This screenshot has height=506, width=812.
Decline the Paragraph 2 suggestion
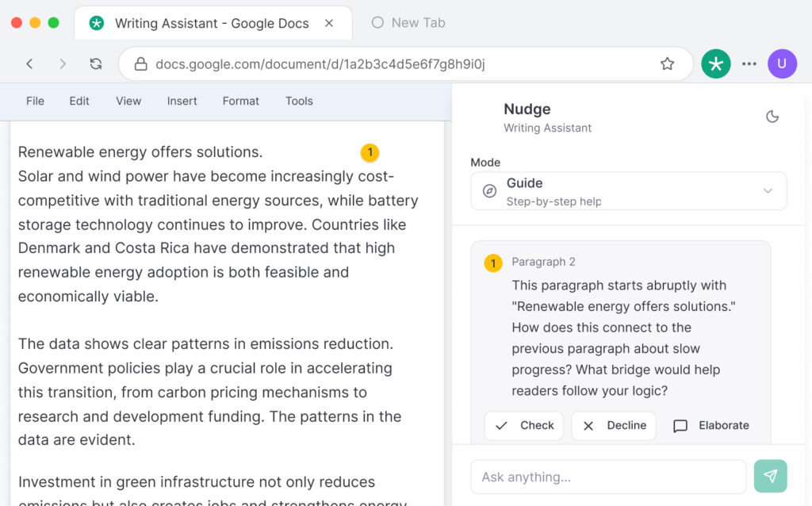click(614, 426)
